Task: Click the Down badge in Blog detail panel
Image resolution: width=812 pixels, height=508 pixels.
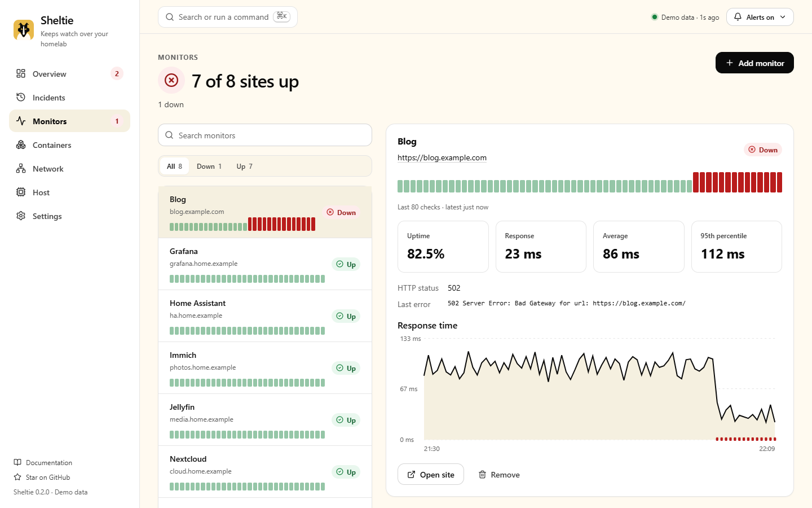Action: click(763, 150)
